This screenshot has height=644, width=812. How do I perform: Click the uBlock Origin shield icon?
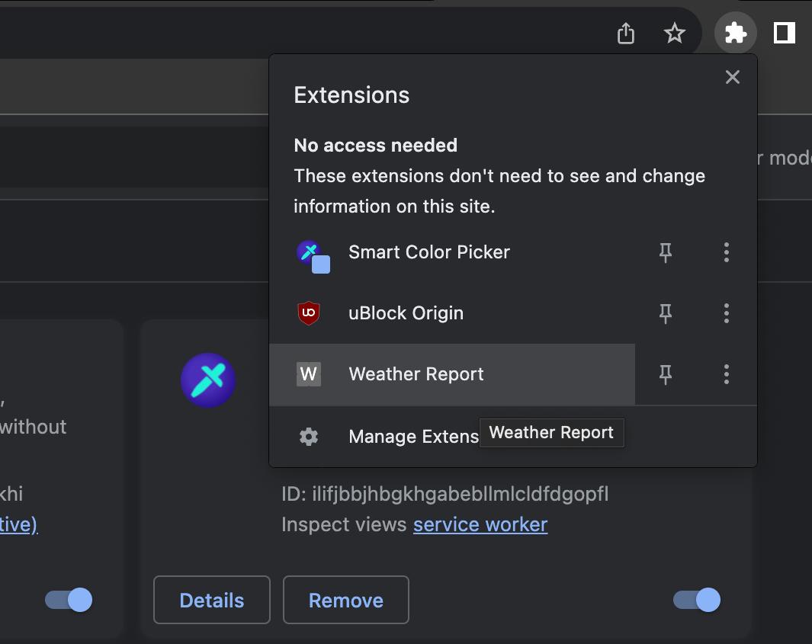pyautogui.click(x=309, y=313)
